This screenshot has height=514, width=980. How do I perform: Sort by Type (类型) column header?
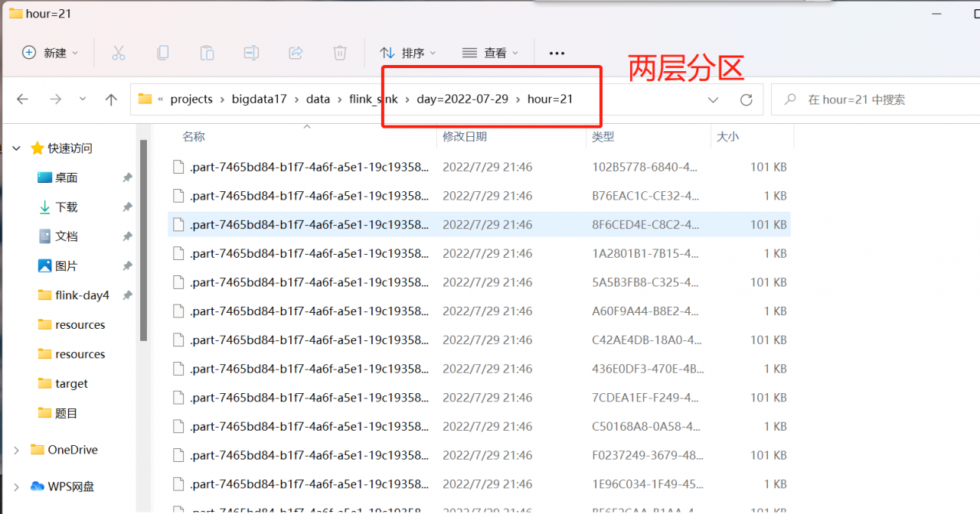(x=603, y=136)
